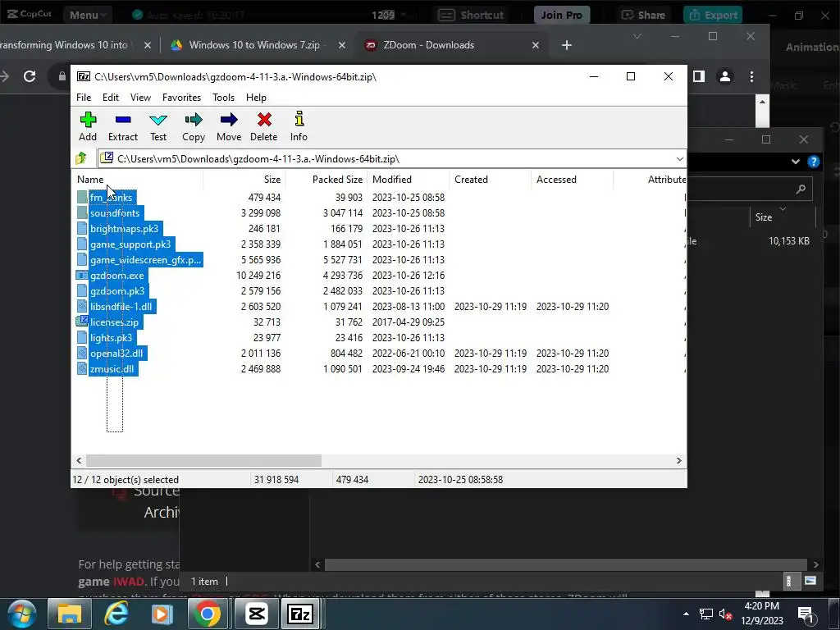Open the Favorites menu
The height and width of the screenshot is (630, 840).
click(x=181, y=98)
